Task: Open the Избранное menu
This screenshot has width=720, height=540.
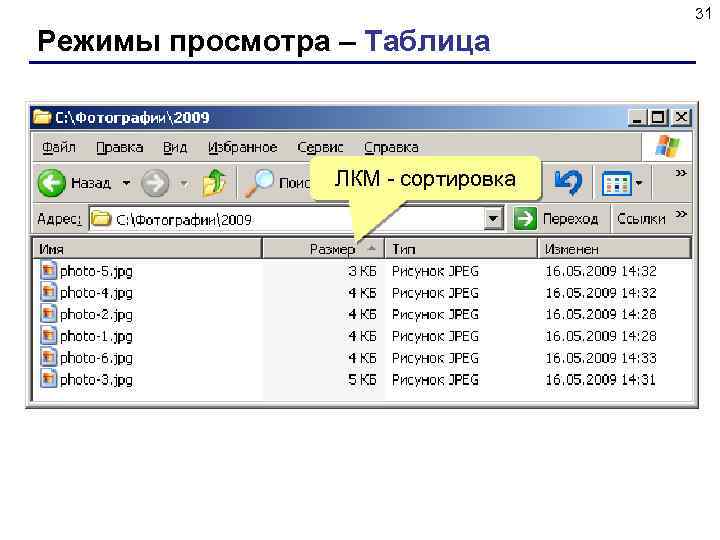Action: point(242,147)
